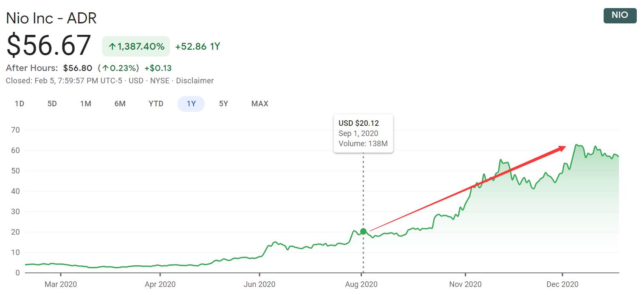Show the 1M price chart
This screenshot has height=295, width=644.
(x=86, y=104)
